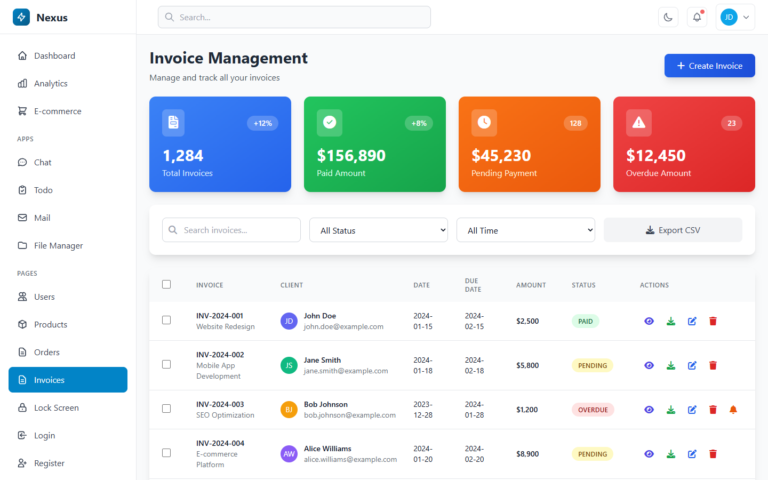Screen dimensions: 768x480
Task: Check the box for INV-2024-002
Action: tap(167, 364)
